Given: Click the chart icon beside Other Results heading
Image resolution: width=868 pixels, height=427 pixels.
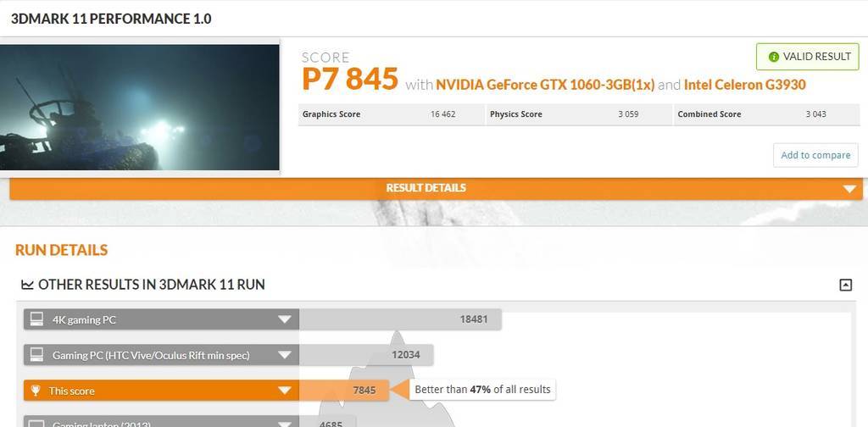Looking at the screenshot, I should tap(27, 285).
